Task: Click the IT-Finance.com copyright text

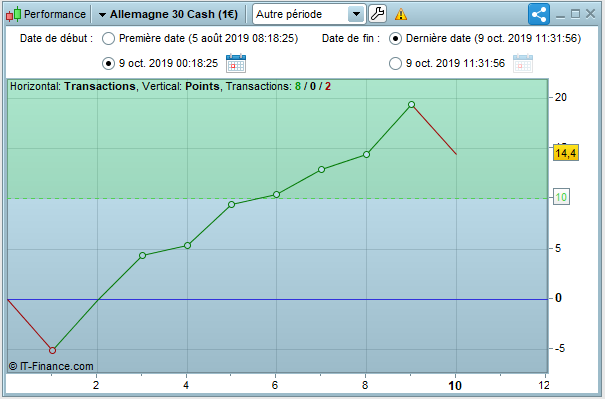Action: pos(51,366)
